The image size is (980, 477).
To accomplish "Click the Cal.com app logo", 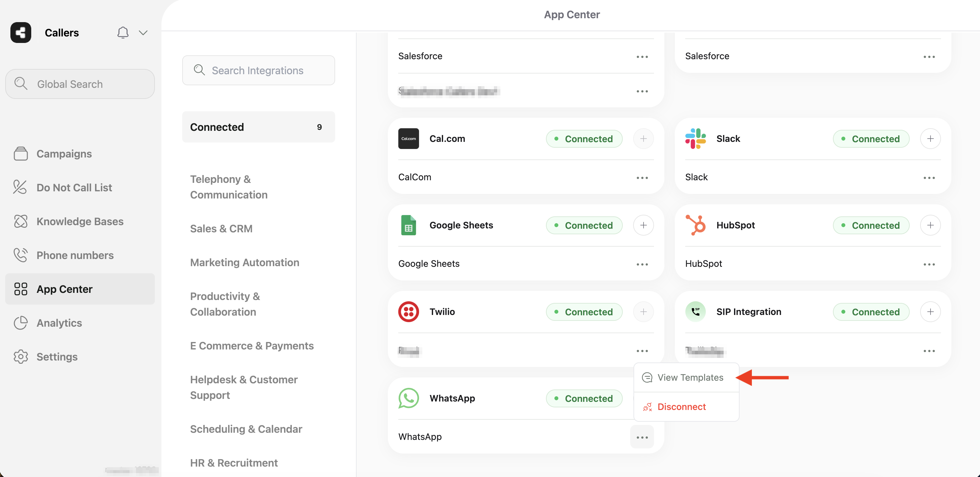I will pyautogui.click(x=409, y=139).
